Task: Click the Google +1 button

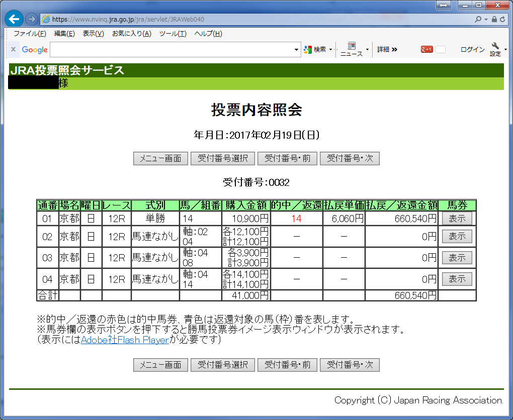Action: click(x=426, y=49)
